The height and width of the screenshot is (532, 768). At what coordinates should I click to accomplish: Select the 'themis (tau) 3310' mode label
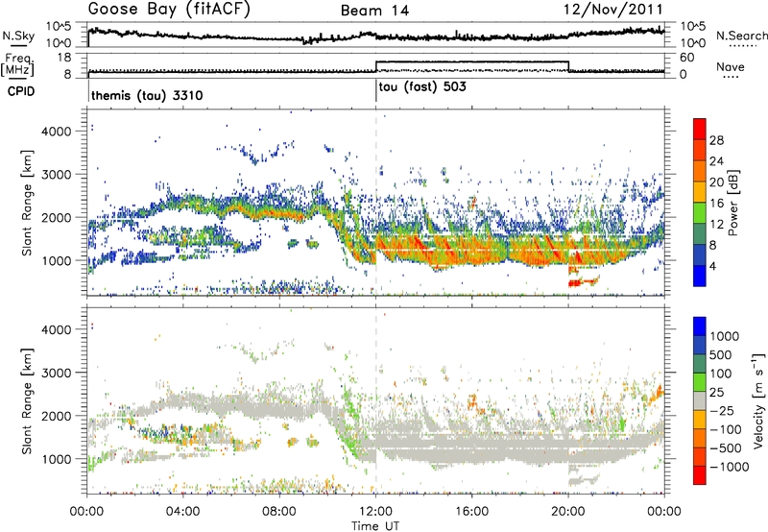147,95
